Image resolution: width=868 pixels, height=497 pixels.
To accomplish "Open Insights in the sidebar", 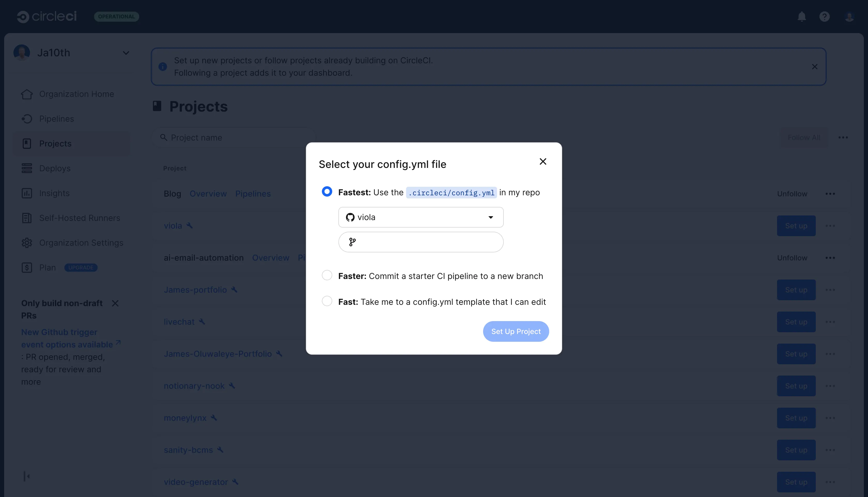I will pos(54,193).
